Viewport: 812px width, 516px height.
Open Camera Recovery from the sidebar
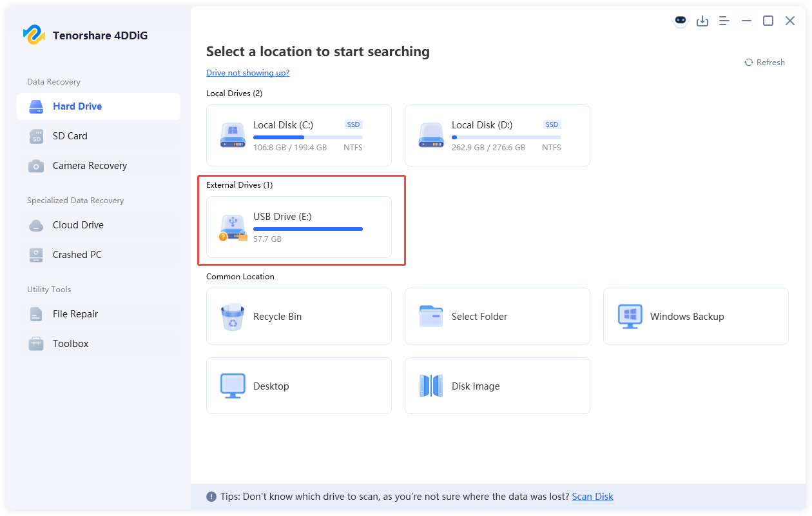tap(89, 165)
